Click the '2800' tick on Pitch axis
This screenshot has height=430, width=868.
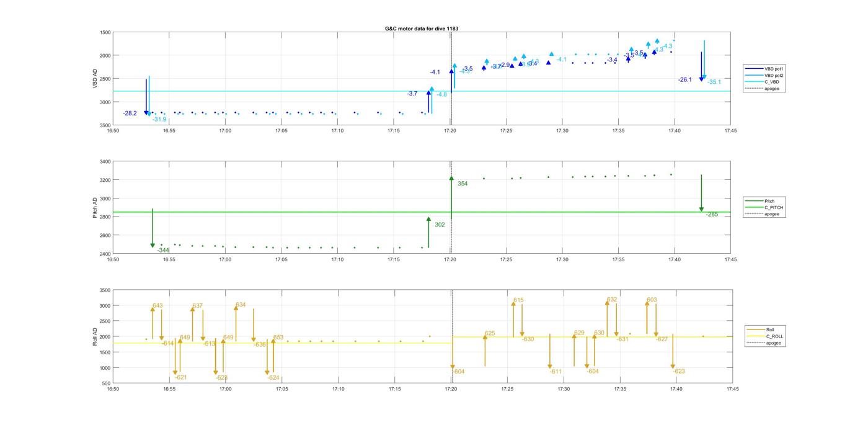(105, 217)
